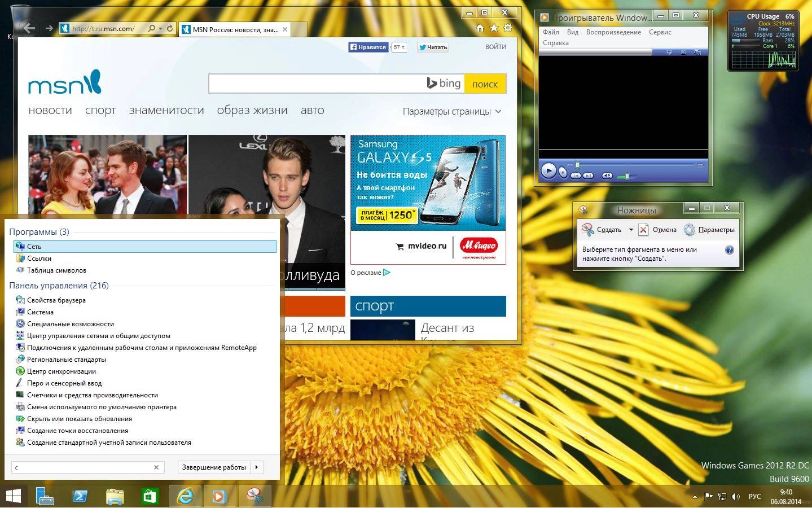Image resolution: width=812 pixels, height=508 pixels.
Task: Click next track button in player
Action: pyautogui.click(x=588, y=176)
